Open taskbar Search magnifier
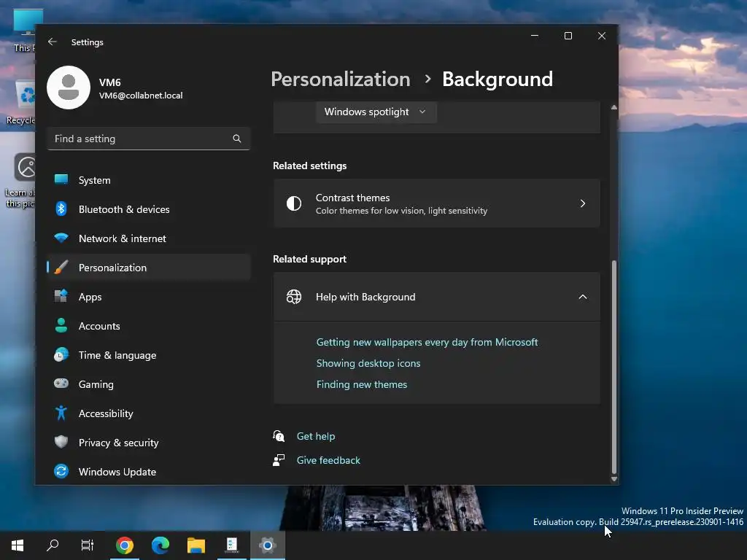This screenshot has height=560, width=747. click(53, 545)
